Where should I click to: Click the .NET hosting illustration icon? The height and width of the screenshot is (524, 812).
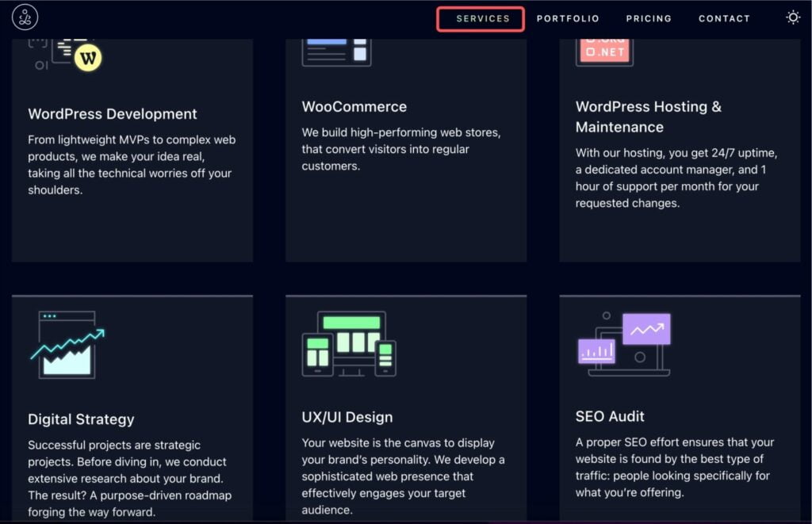[604, 53]
